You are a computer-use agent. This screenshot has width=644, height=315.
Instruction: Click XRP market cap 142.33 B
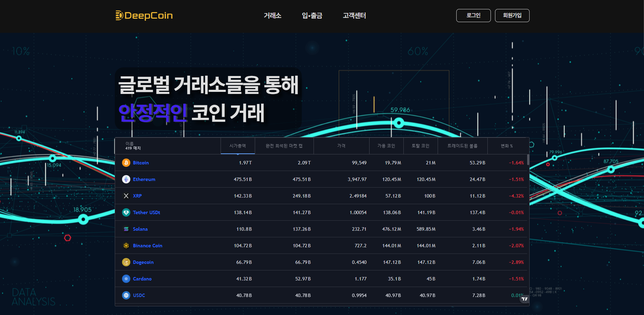pos(243,196)
